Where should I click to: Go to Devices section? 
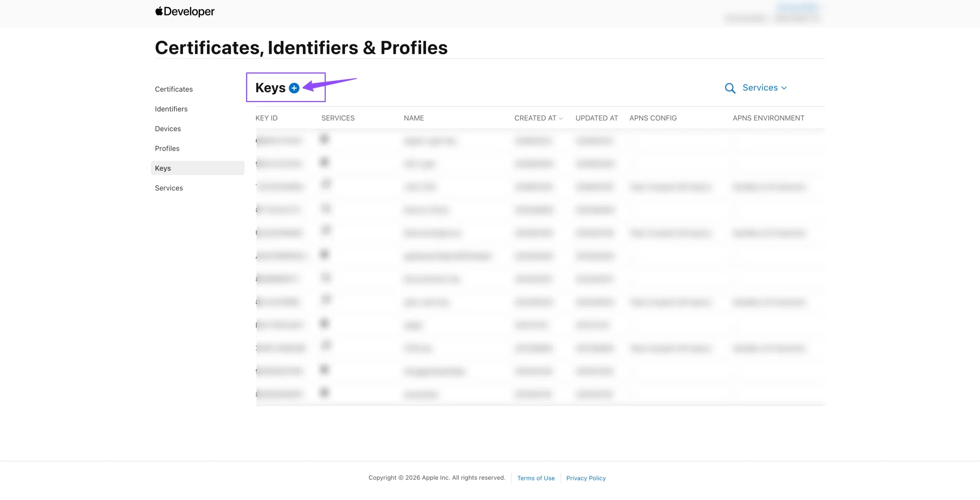click(168, 129)
